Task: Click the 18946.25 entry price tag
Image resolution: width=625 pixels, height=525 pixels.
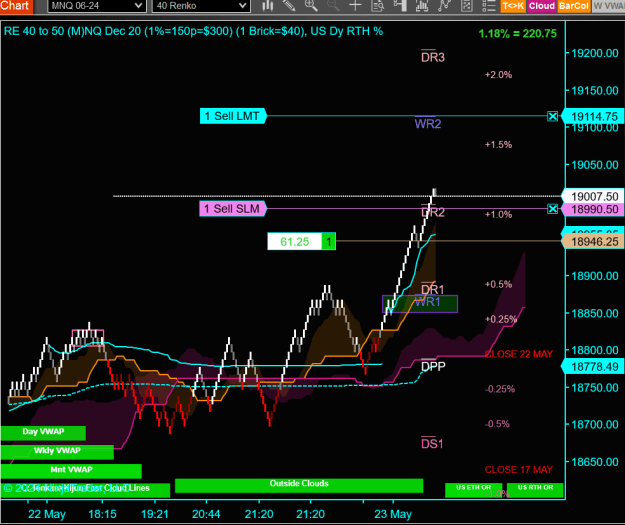Action: pos(593,242)
